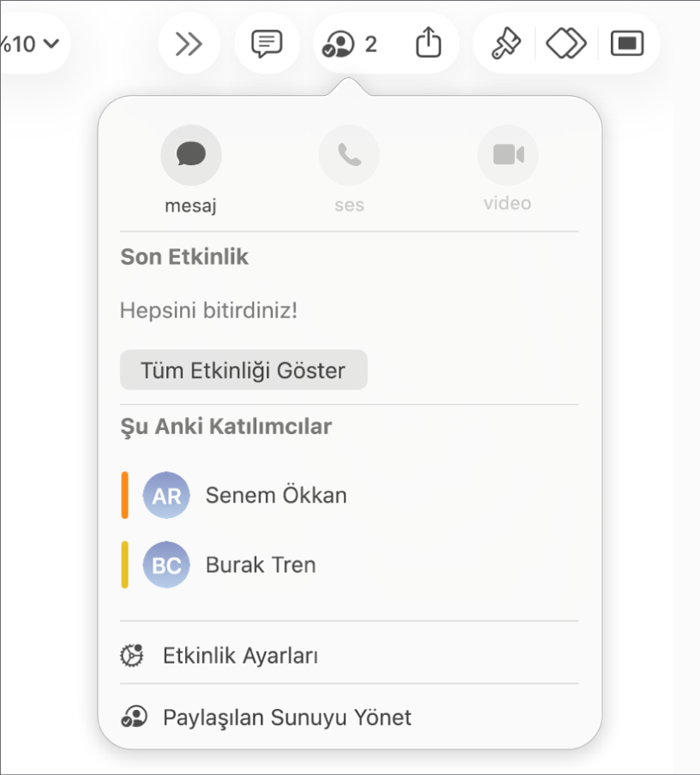
Task: Click the Hepsini bitirdiniz! text
Action: (x=208, y=310)
